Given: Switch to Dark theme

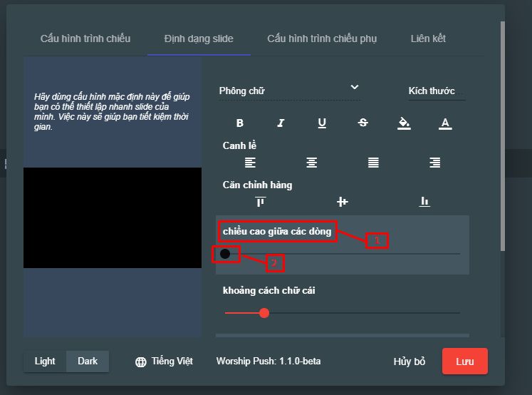Looking at the screenshot, I should click(x=88, y=361).
